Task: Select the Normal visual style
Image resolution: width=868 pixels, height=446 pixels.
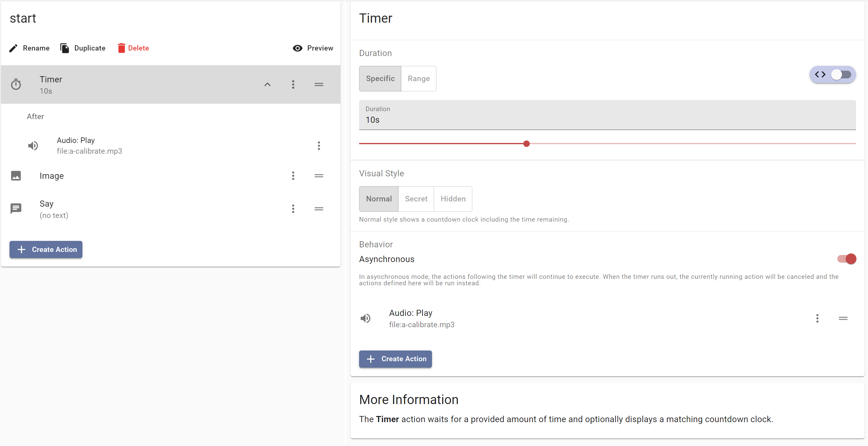Action: pyautogui.click(x=379, y=199)
